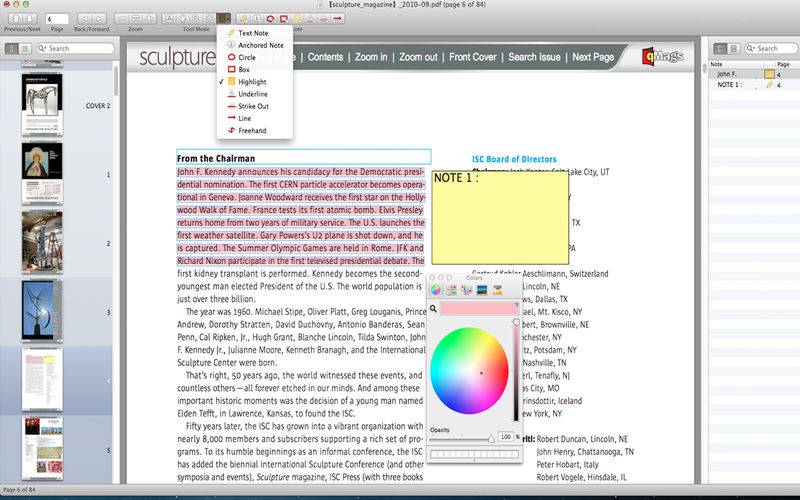Open the page 3 thumbnail
Screen dimensions: 800x500
(x=42, y=311)
